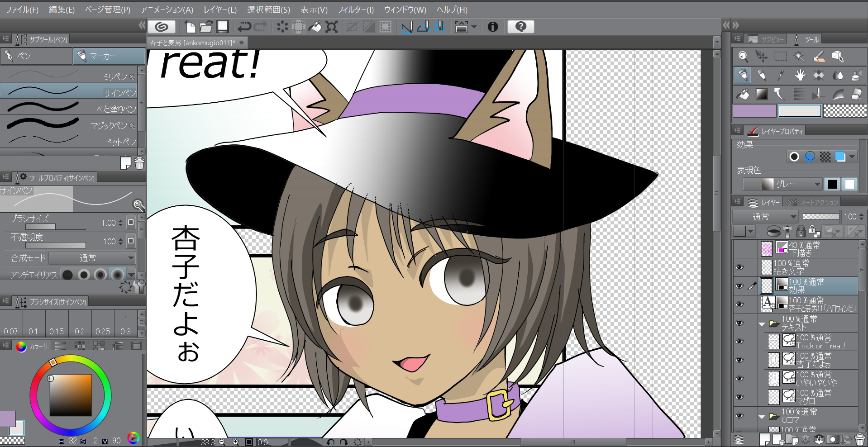This screenshot has width=868, height=447.
Task: Hide the テキスト folder layer
Action: click(739, 323)
